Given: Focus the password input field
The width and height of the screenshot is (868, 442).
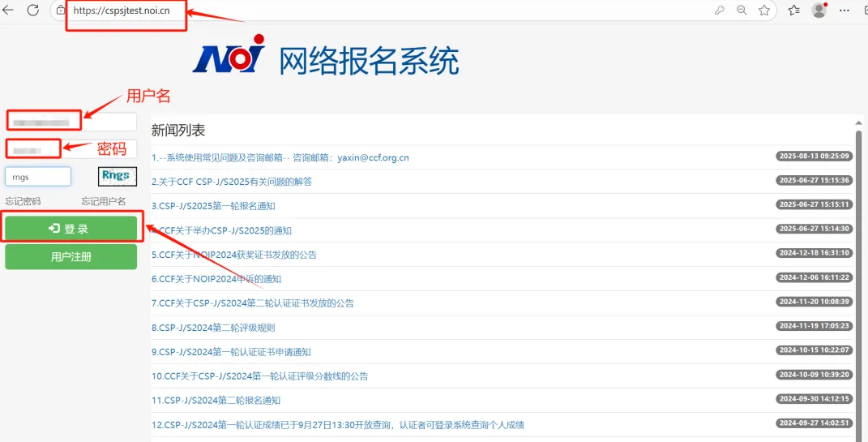Looking at the screenshot, I should pos(71,150).
